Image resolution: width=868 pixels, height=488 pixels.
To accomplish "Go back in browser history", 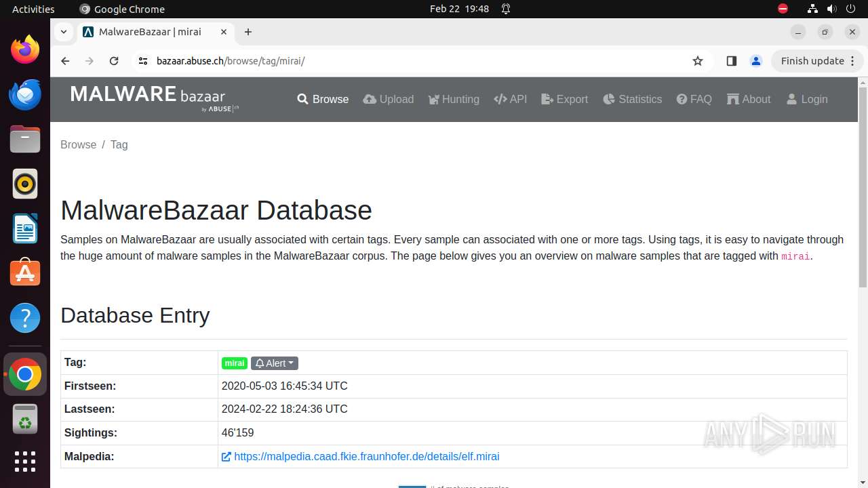I will coord(65,61).
